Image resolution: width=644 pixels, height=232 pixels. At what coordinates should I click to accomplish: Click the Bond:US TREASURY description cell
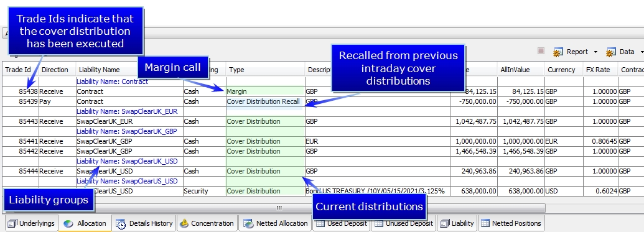coord(378,191)
